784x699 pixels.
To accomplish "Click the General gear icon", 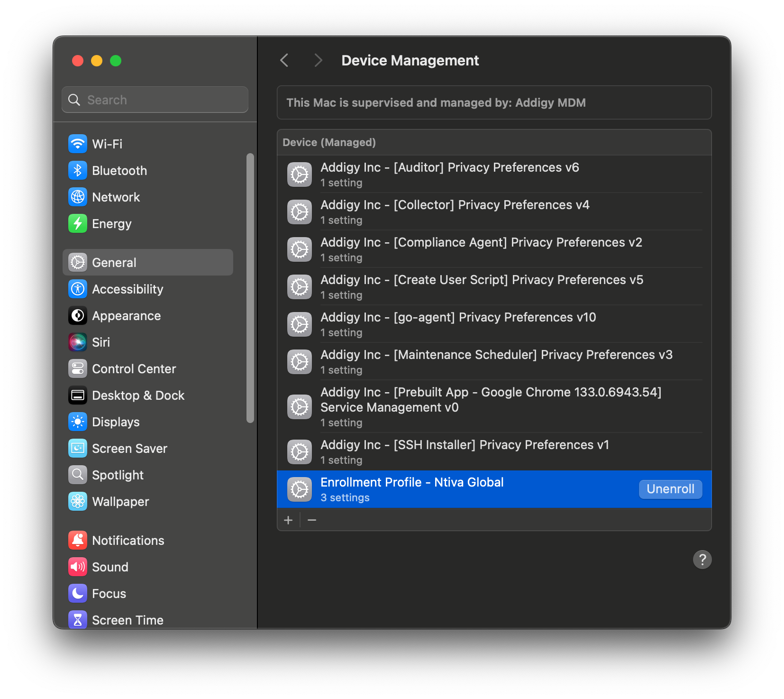I will (x=78, y=262).
